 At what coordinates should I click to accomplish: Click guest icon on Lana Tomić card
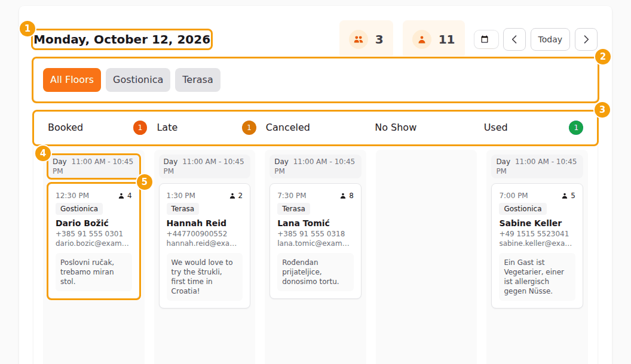pos(343,196)
